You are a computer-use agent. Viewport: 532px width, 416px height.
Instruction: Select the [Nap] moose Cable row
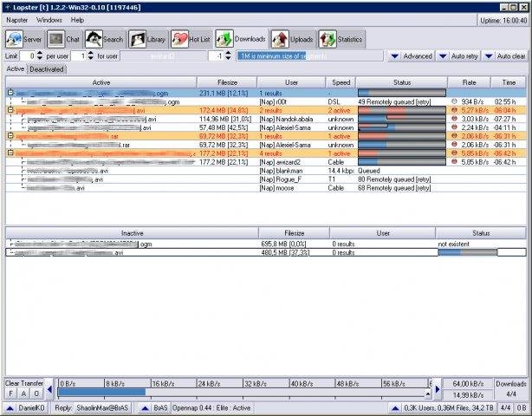point(266,188)
